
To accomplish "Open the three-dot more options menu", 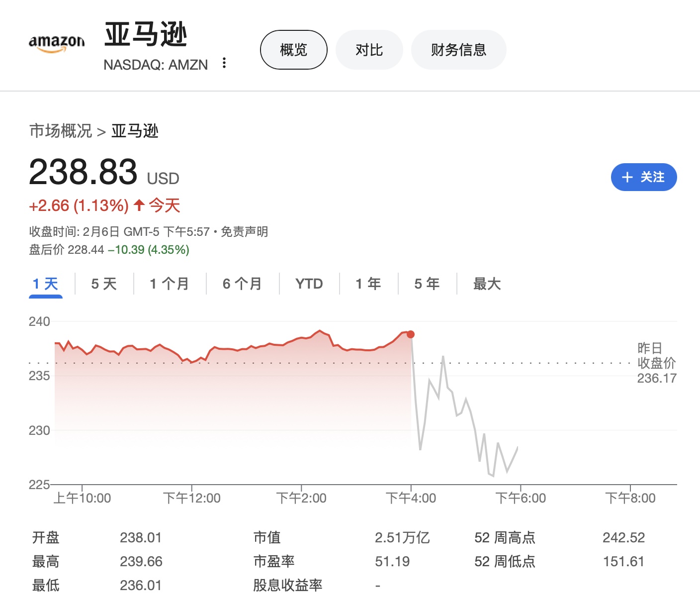I will [x=224, y=63].
